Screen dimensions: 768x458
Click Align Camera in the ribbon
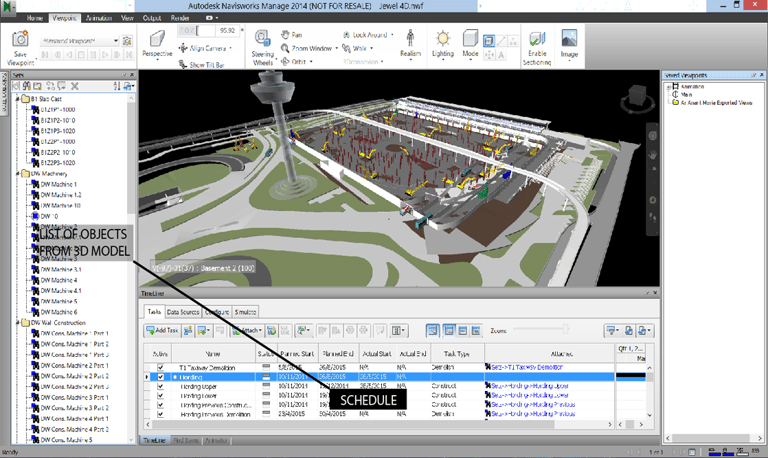pyautogui.click(x=203, y=48)
